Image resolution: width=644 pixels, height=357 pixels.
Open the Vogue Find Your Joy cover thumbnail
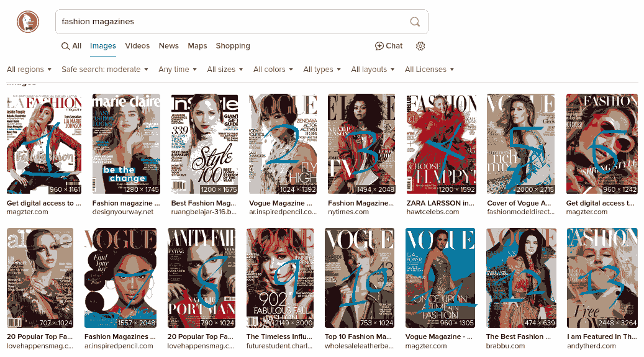120,278
